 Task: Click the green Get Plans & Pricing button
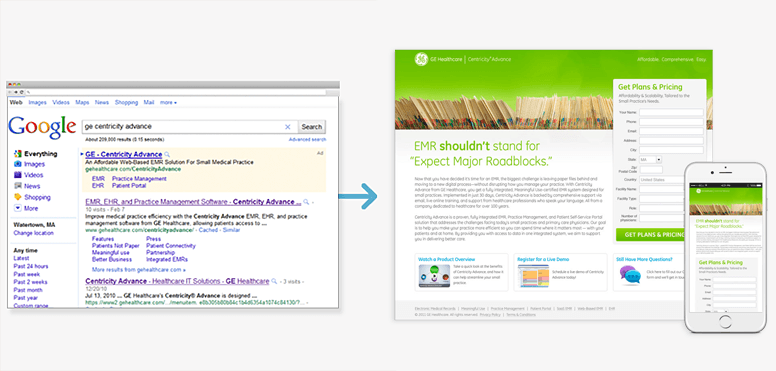pyautogui.click(x=650, y=234)
